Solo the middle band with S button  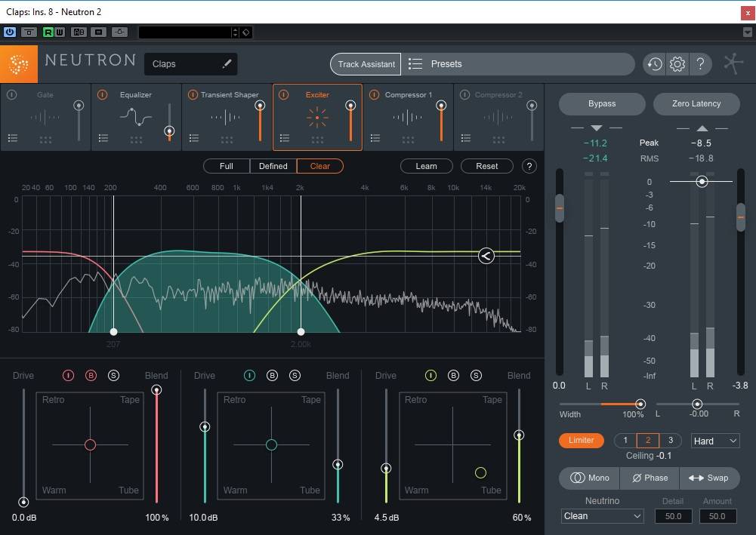[295, 376]
